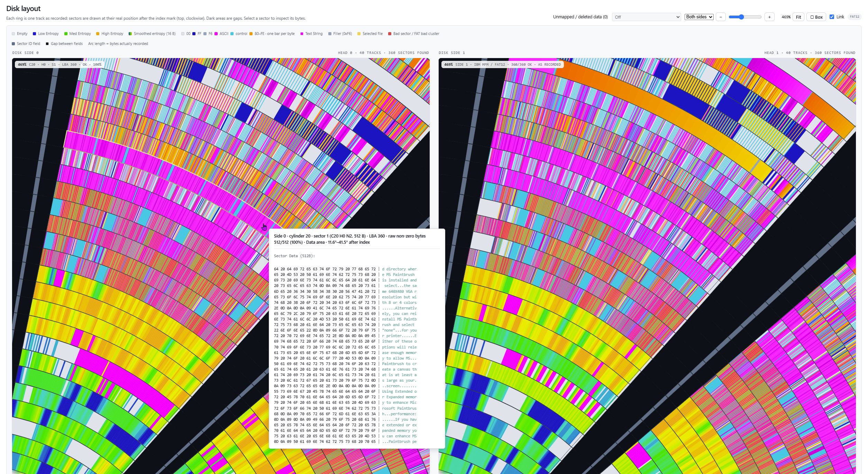Click the Text String legend swatch

click(302, 34)
